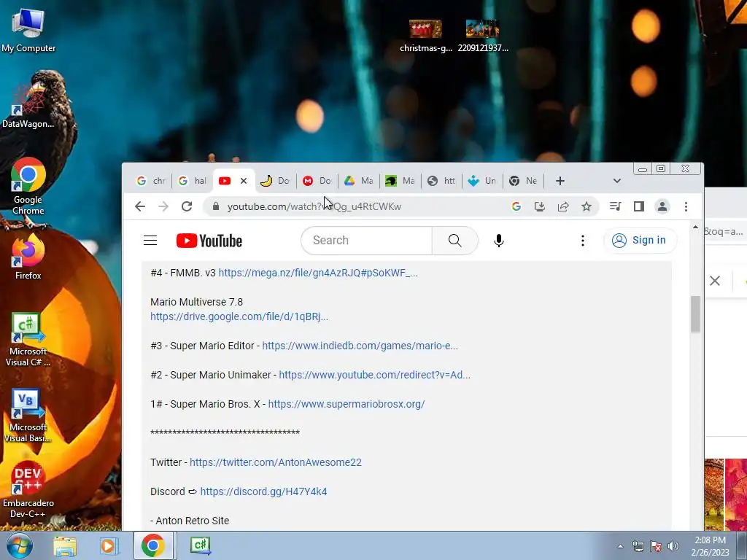Open the Discord invite link
This screenshot has width=747, height=560.
(263, 491)
